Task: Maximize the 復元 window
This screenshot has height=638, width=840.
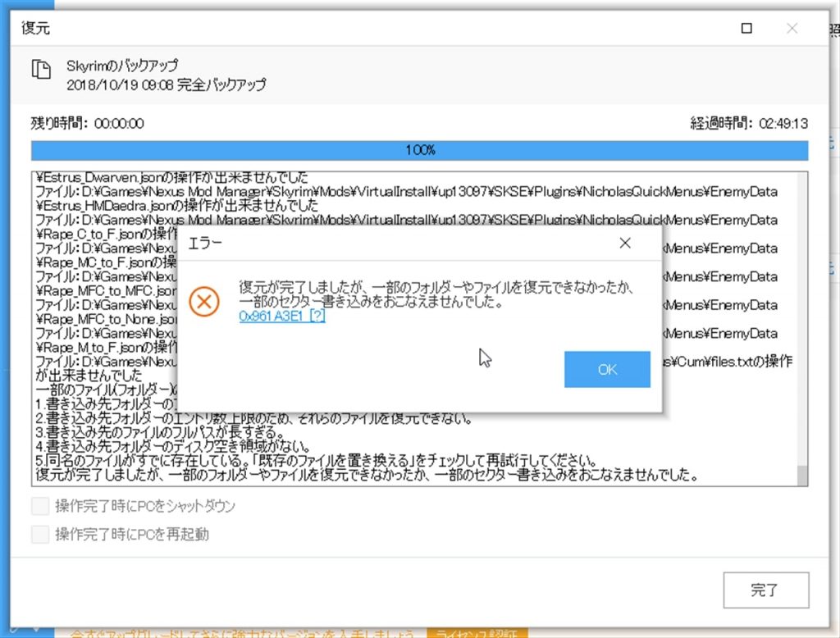Action: (x=746, y=28)
